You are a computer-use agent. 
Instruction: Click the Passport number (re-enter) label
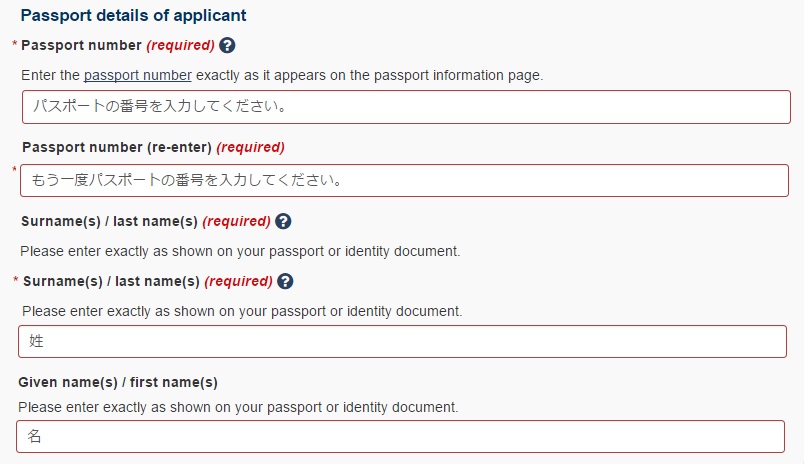point(117,148)
